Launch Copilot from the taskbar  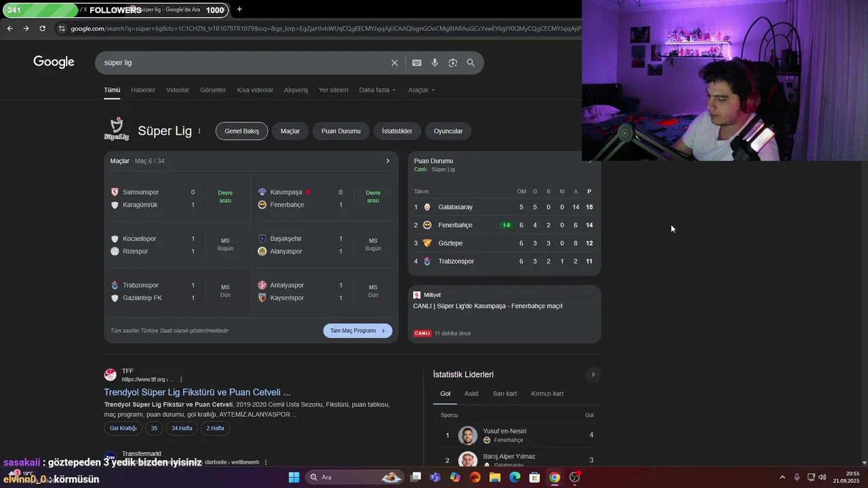point(455,477)
